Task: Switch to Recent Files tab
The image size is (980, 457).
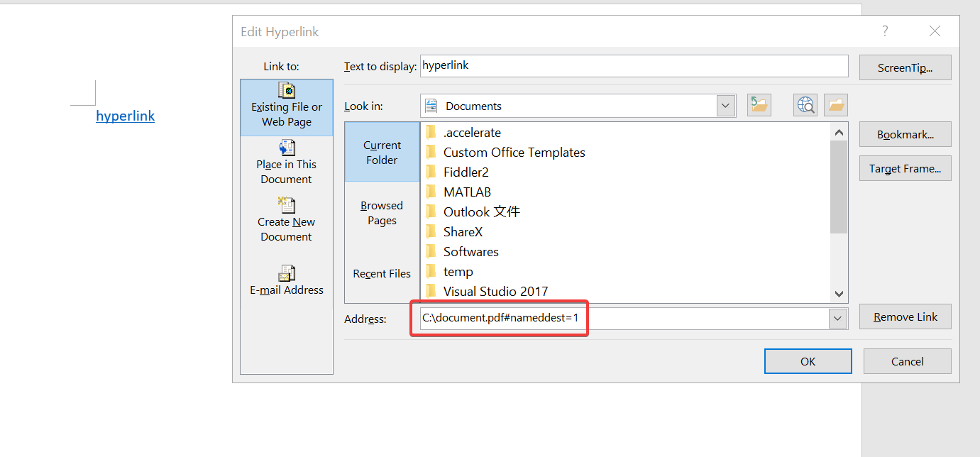Action: [x=382, y=274]
